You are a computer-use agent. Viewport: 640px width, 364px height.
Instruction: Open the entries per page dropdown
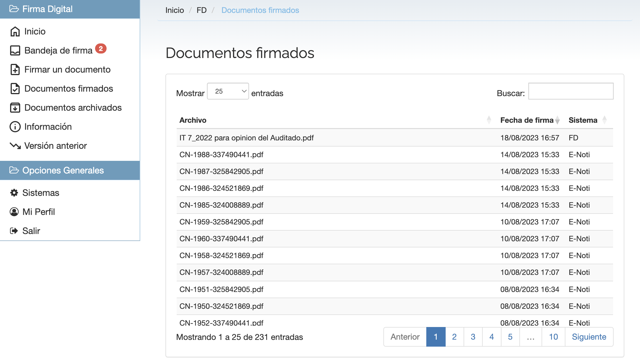pos(228,91)
